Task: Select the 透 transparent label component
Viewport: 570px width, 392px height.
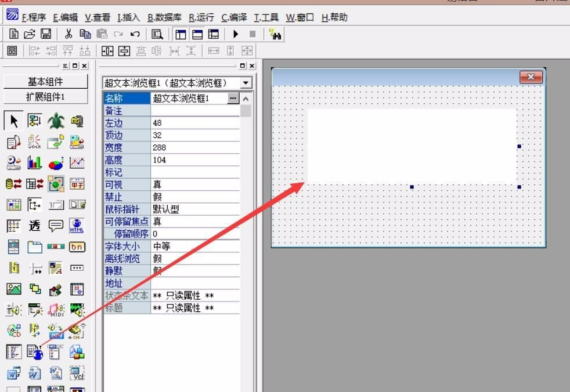Action: [x=34, y=226]
